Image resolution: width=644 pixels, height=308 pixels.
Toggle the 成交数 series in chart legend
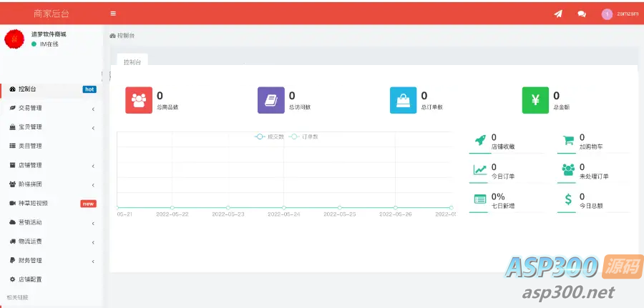point(270,136)
